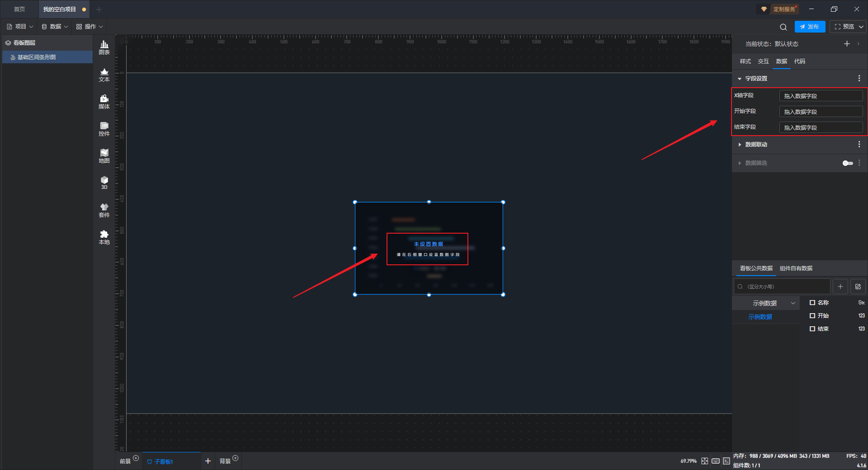Switch to the 交互 tab
The height and width of the screenshot is (470, 868).
764,61
